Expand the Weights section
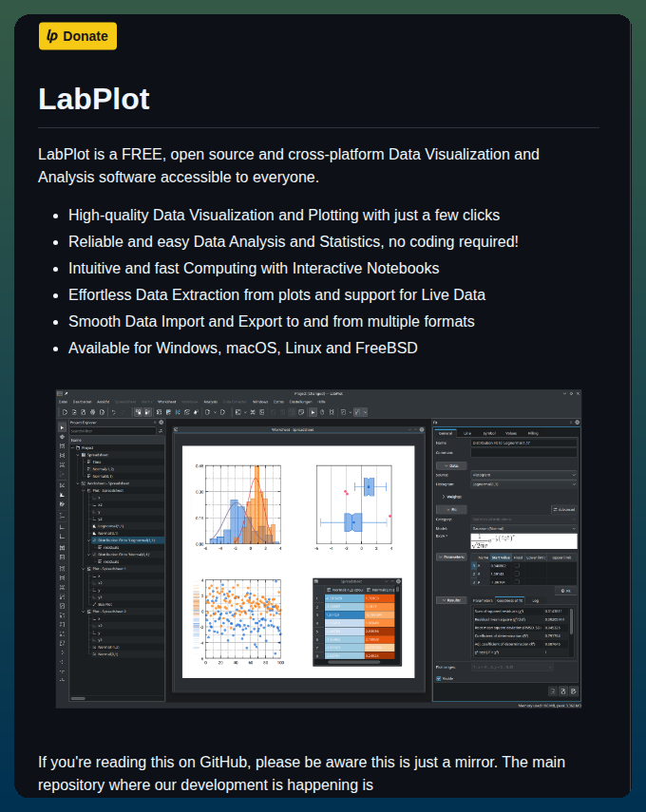646x812 pixels. coord(452,497)
